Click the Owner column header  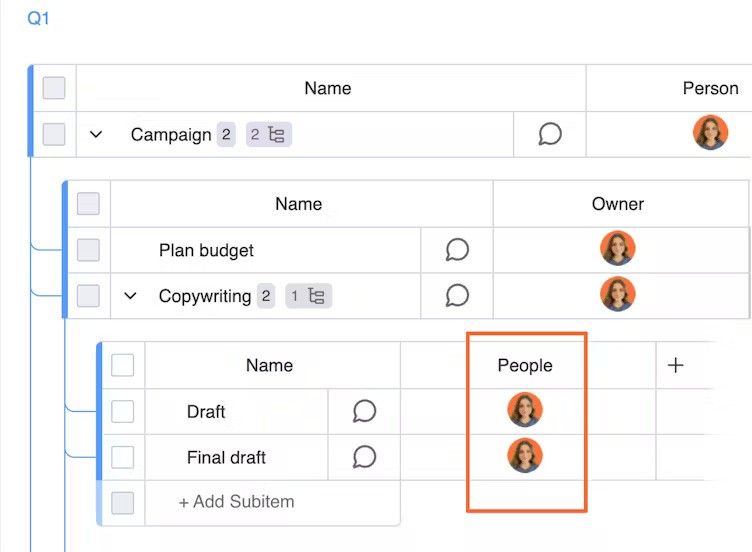pos(617,204)
